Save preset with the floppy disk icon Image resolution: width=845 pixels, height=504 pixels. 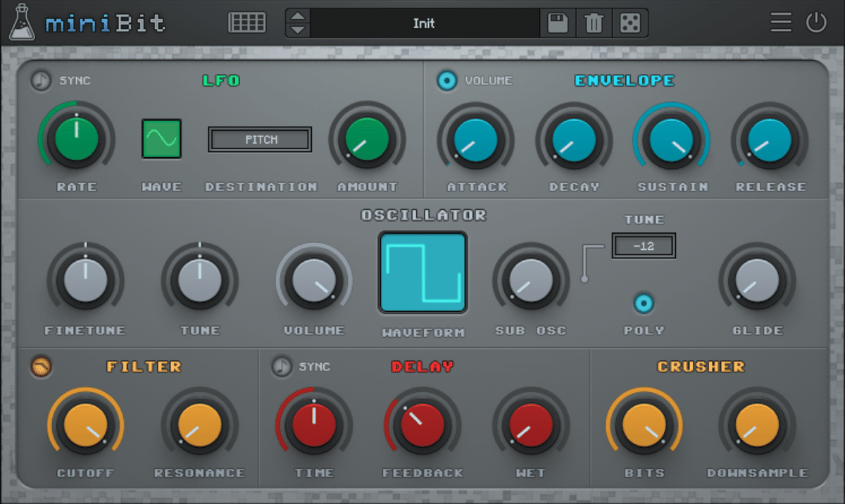558,23
